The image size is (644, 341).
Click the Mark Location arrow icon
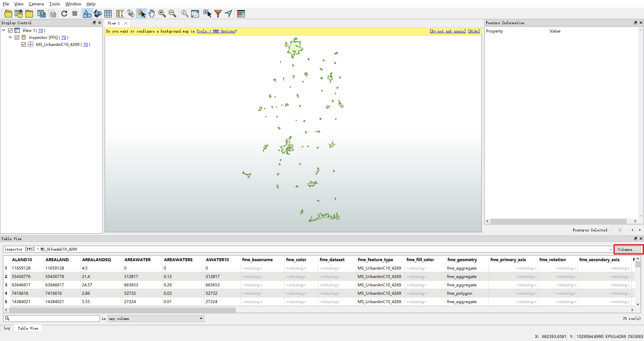click(228, 14)
